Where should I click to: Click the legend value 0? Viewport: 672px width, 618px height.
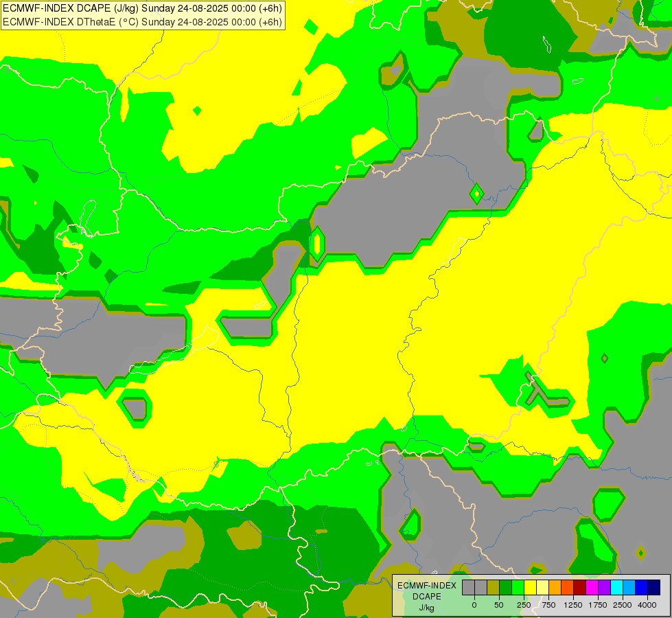[474, 605]
